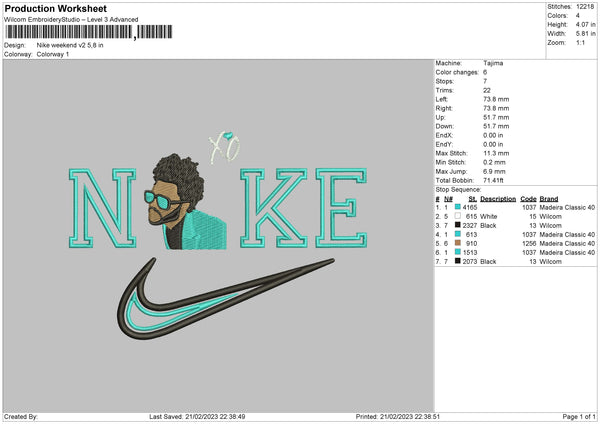Click the "Created By:" footer label

click(x=21, y=417)
